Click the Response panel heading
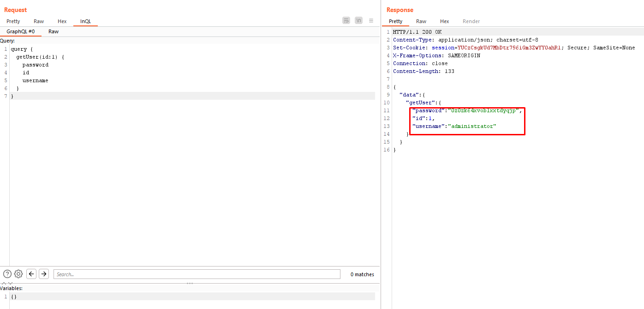 click(400, 10)
